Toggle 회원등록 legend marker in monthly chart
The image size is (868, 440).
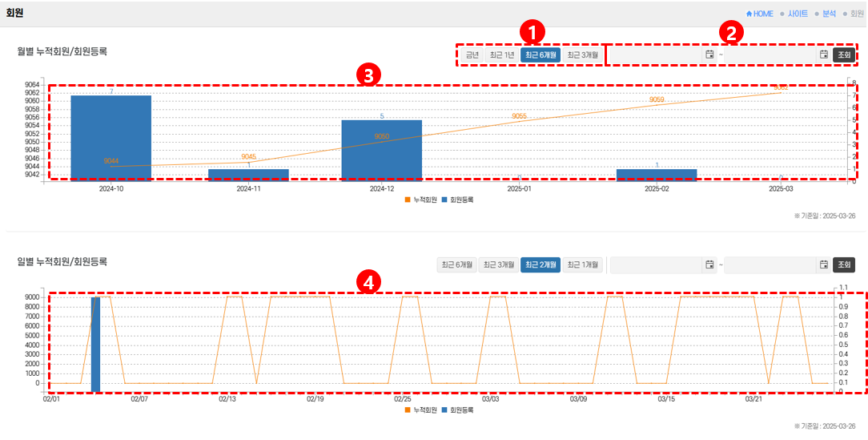coord(444,199)
